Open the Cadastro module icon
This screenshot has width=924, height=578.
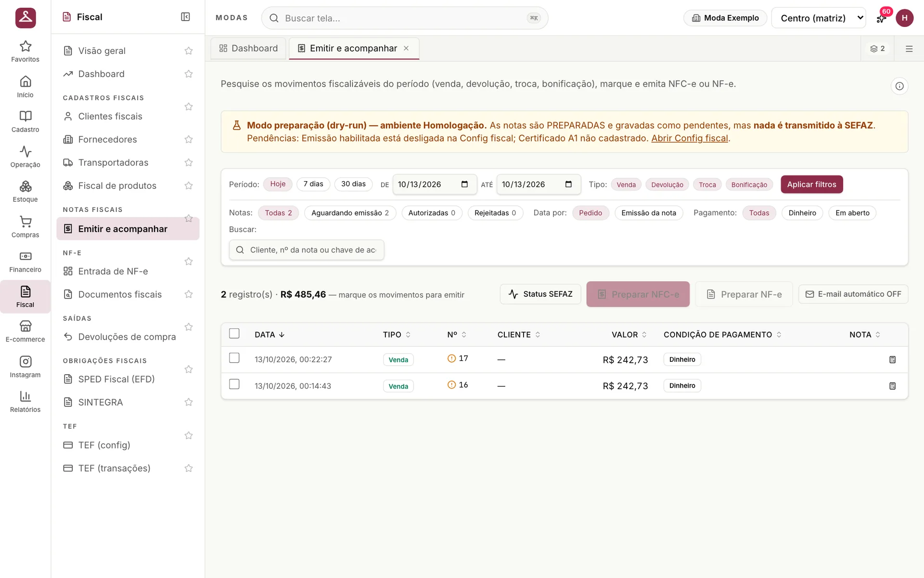(25, 122)
